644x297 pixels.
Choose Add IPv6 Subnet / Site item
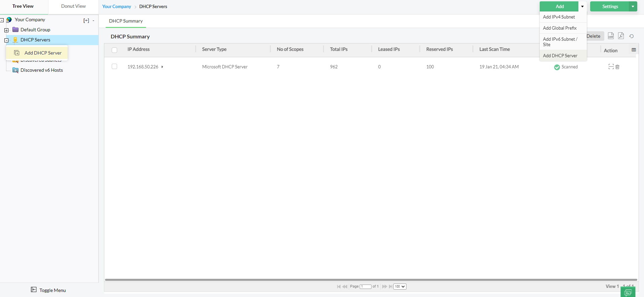[x=563, y=42]
